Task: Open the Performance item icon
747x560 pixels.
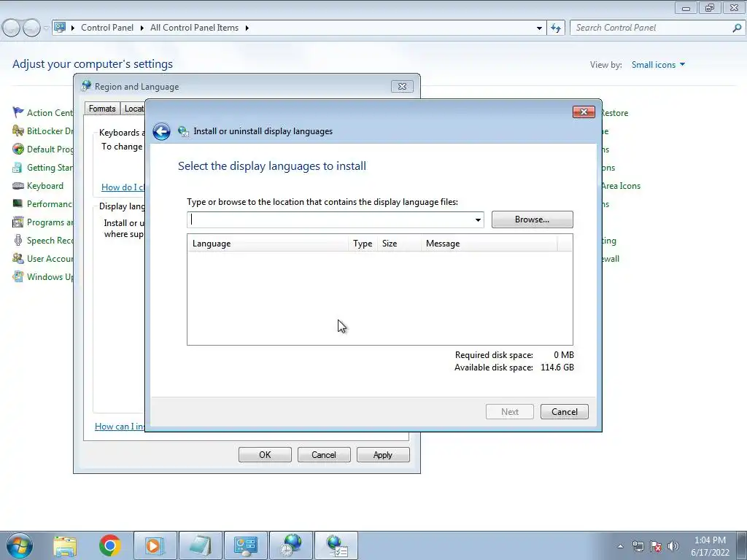Action: click(x=18, y=204)
